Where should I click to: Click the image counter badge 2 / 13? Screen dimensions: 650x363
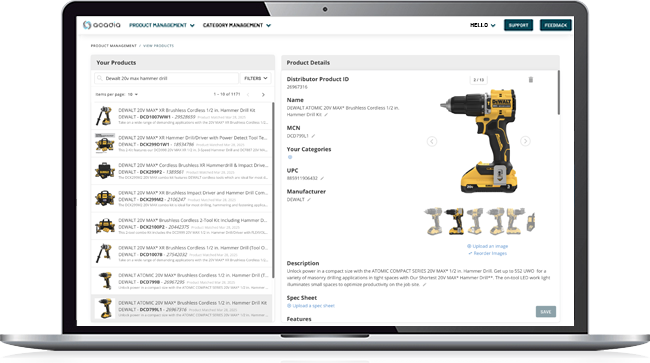pyautogui.click(x=478, y=80)
